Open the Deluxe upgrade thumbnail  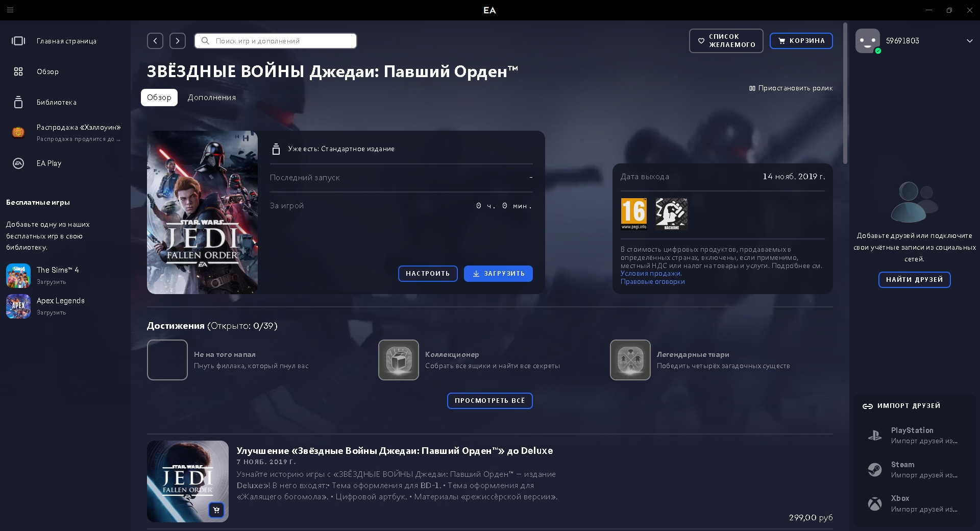tap(188, 481)
